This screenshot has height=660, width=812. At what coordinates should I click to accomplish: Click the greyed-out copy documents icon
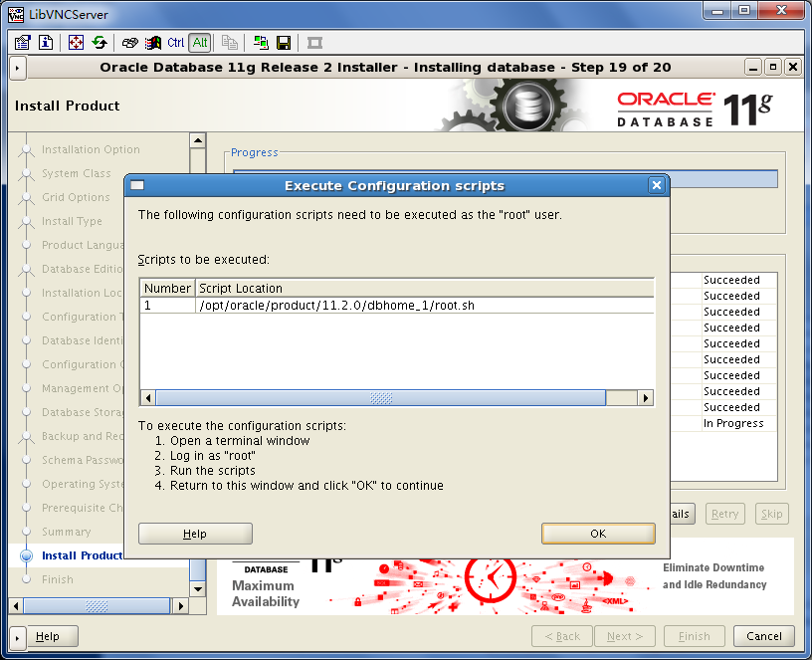coord(230,43)
